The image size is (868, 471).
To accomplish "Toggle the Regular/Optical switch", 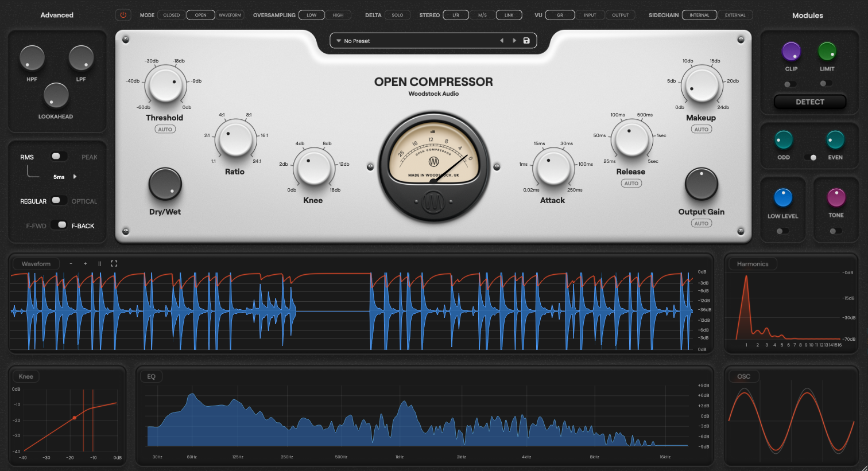I will click(x=57, y=200).
